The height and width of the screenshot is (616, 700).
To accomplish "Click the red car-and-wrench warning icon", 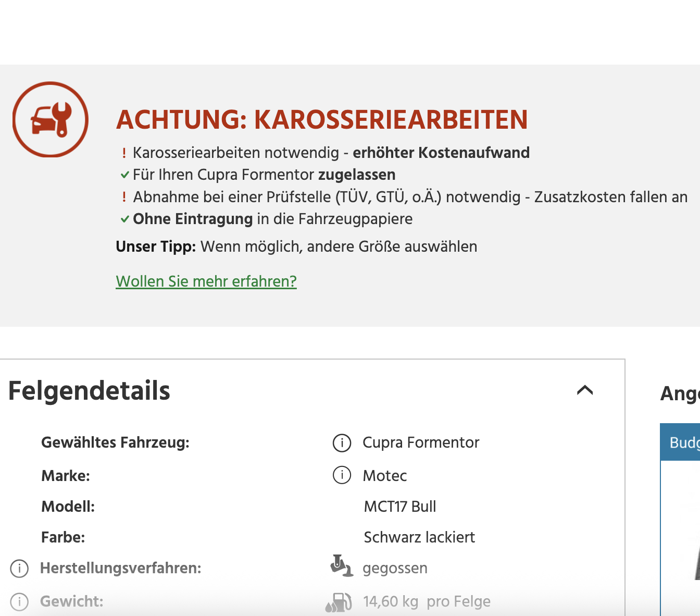I will pos(51,119).
